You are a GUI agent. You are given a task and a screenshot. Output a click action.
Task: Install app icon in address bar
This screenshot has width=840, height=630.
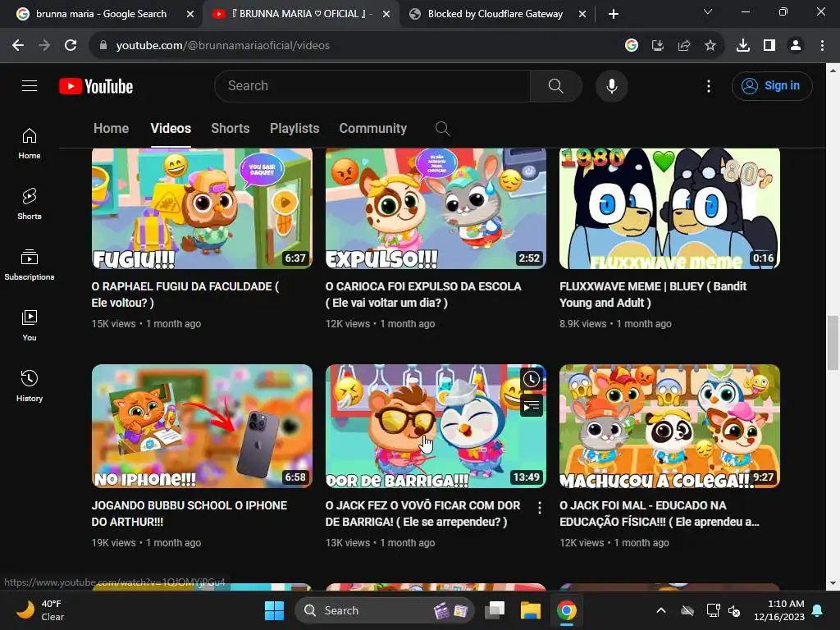(x=658, y=46)
